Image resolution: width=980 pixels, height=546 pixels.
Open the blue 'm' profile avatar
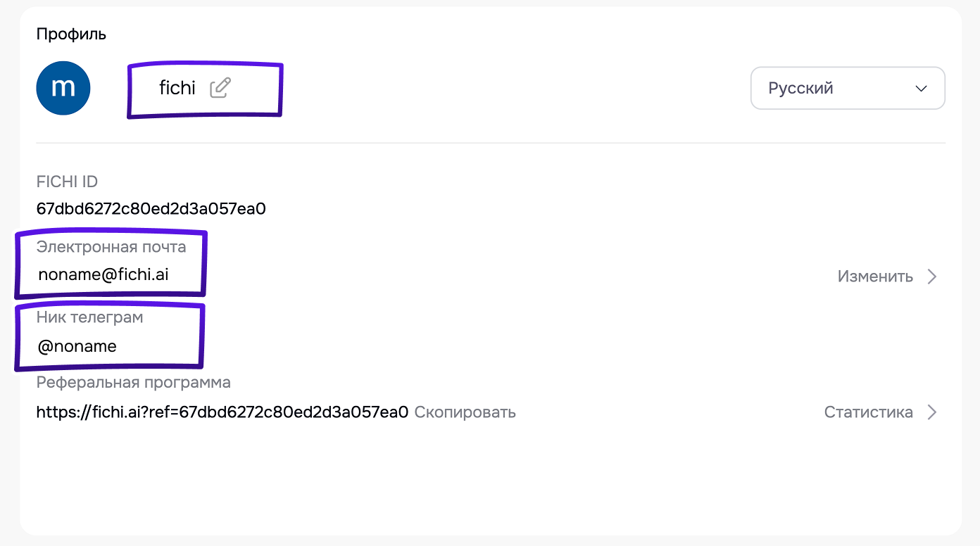point(63,88)
